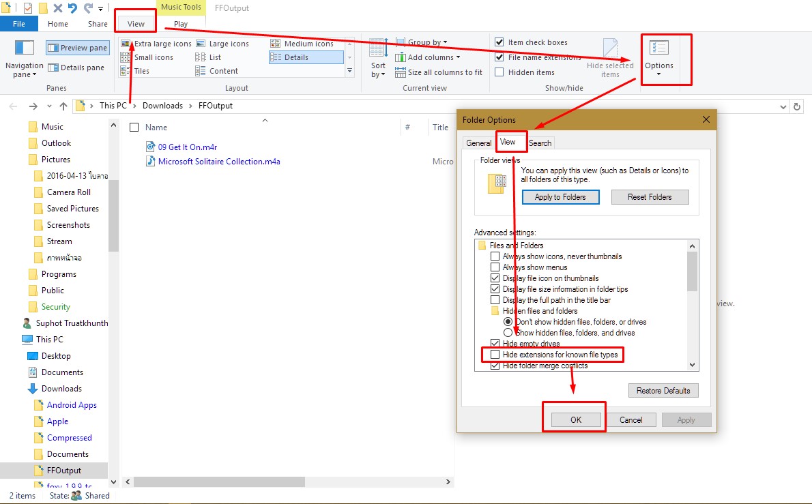Select Show hidden files, folders, and drives
This screenshot has width=812, height=504.
point(508,333)
